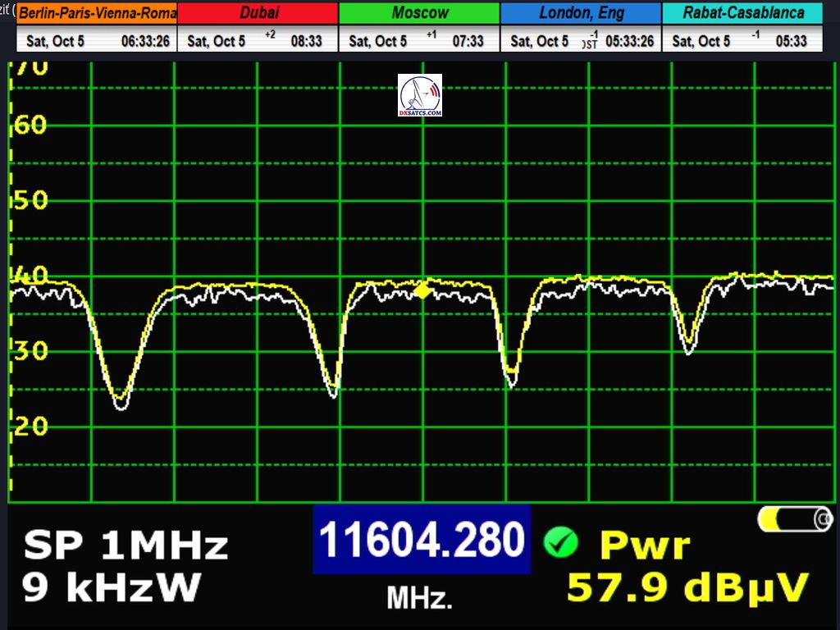
Task: Select the London, Eng clock tab
Action: click(x=581, y=13)
